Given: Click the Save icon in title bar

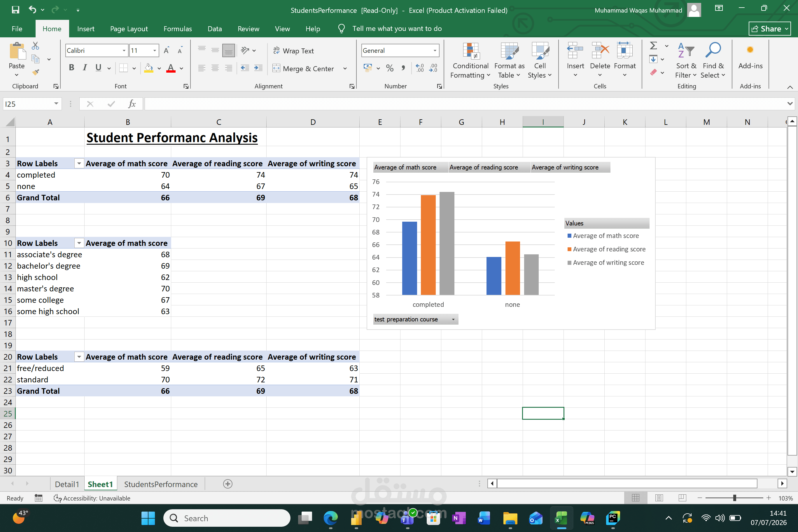Looking at the screenshot, I should [x=15, y=10].
